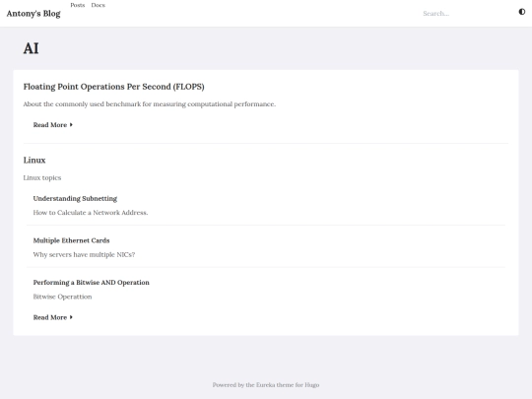Follow the Hugo link in footer

tap(311, 385)
